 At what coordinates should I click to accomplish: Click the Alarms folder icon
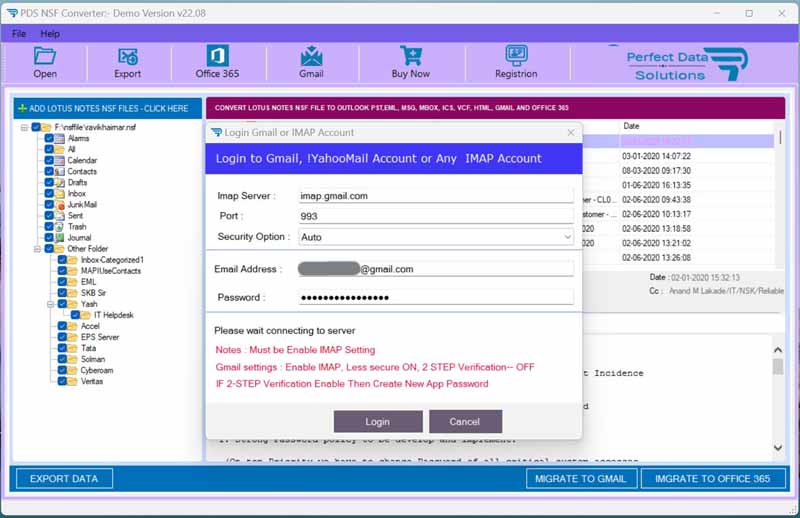click(60, 138)
